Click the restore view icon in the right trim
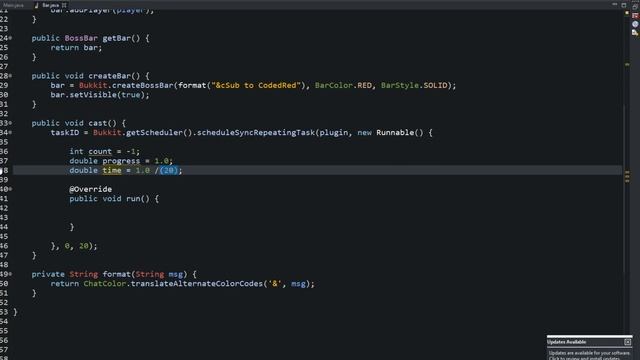The height and width of the screenshot is (360, 640). (635, 7)
